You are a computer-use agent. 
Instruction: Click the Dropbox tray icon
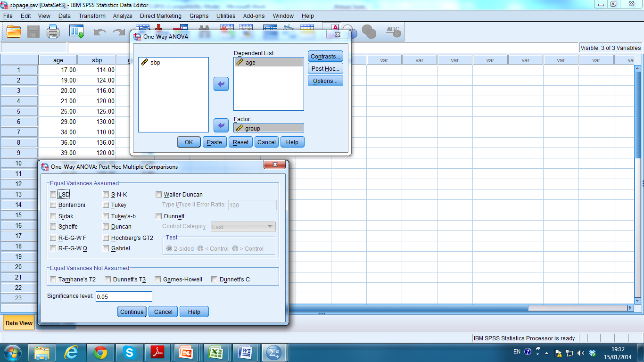(593, 353)
